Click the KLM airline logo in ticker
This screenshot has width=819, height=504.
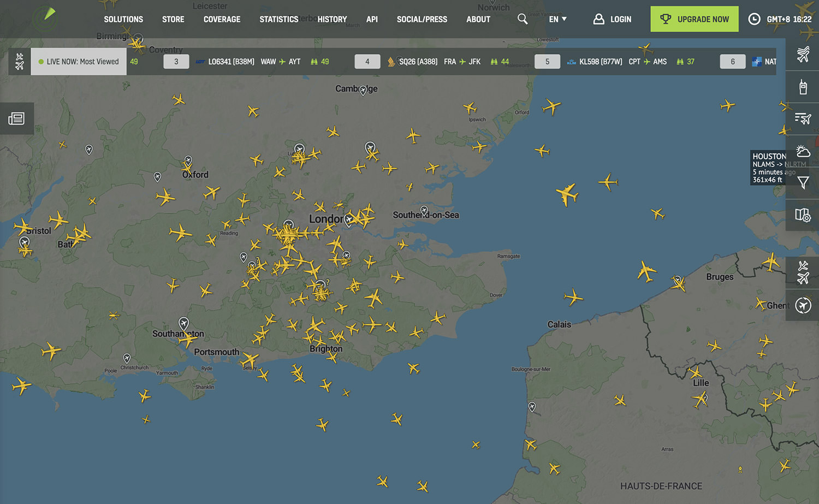[x=572, y=62]
